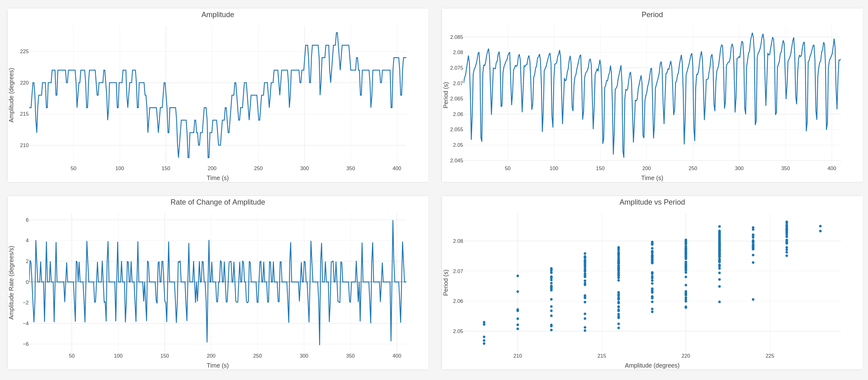Click the rightmost top scatter point in the Amplitude vs Period plot
The width and height of the screenshot is (868, 380).
[x=820, y=226]
